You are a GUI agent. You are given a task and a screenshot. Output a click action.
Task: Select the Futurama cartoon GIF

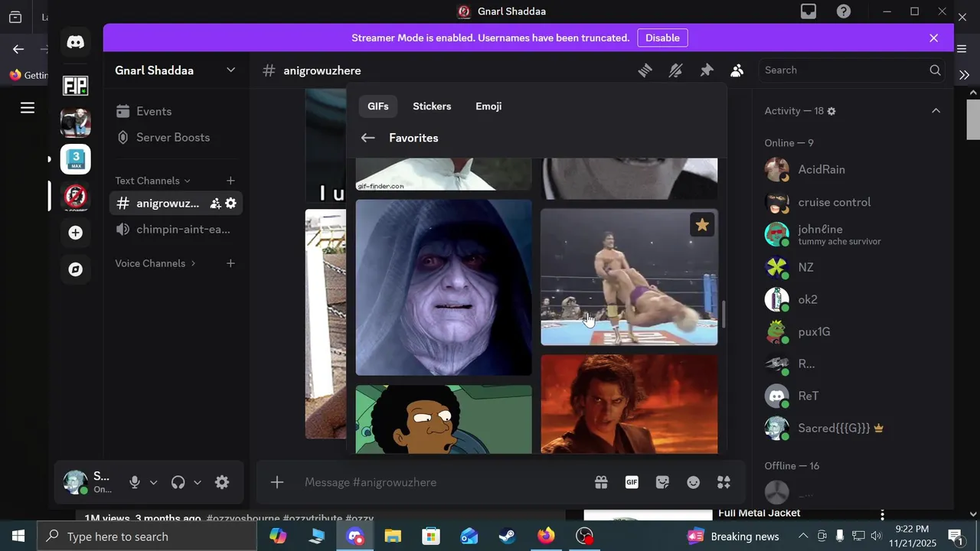pos(444,419)
